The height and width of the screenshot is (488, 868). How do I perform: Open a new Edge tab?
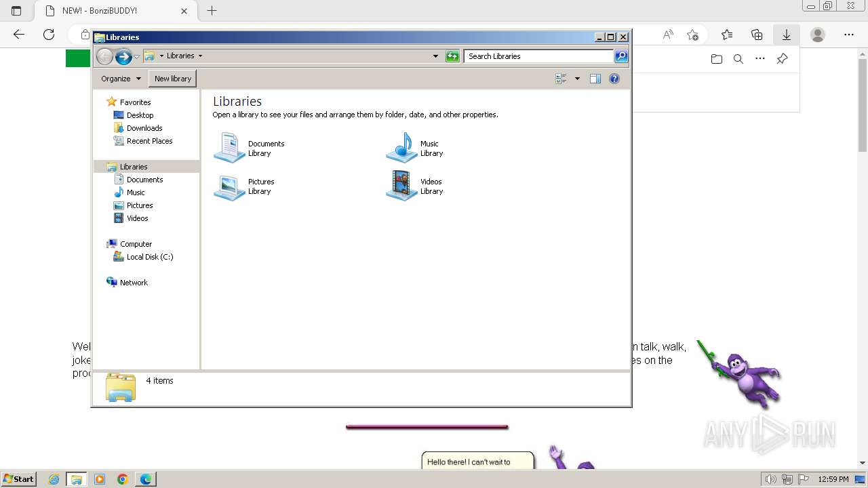tap(212, 11)
